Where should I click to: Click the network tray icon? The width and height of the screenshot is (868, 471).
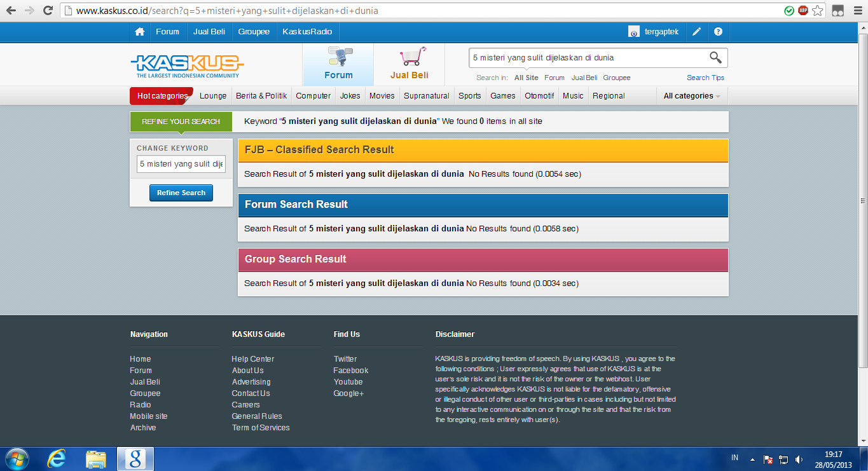point(783,459)
